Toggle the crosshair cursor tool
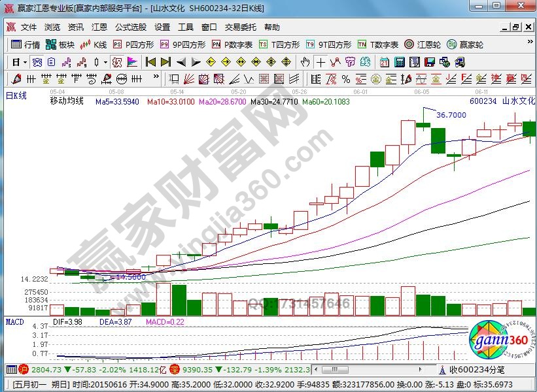 (x=320, y=63)
